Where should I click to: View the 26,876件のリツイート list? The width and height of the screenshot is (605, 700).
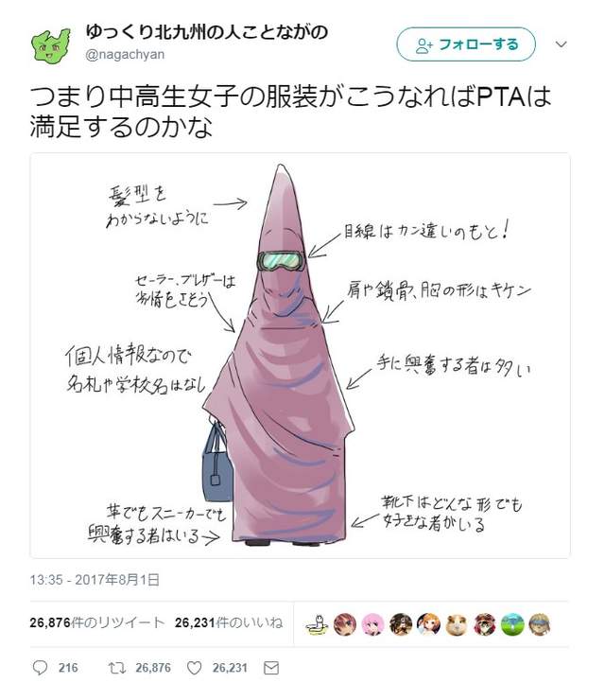pyautogui.click(x=96, y=622)
